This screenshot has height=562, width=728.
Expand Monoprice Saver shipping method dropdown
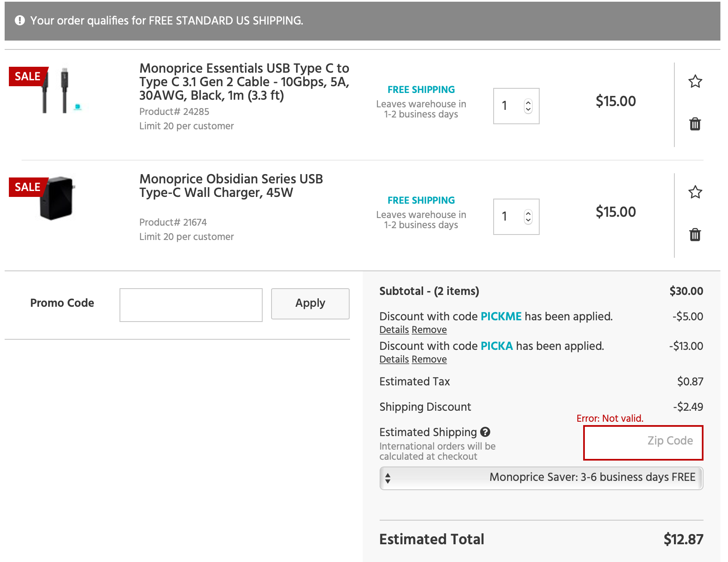click(x=541, y=478)
